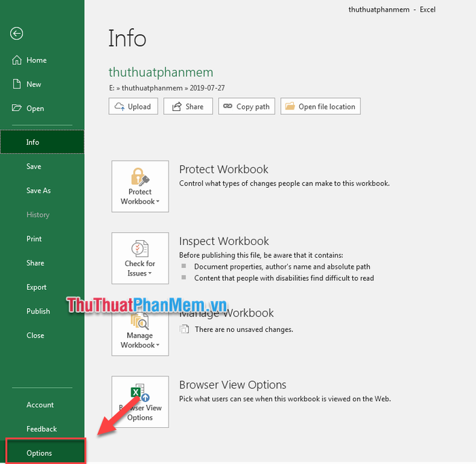Screen dimensions: 476x464
Task: Choose Save from the sidebar
Action: point(42,167)
